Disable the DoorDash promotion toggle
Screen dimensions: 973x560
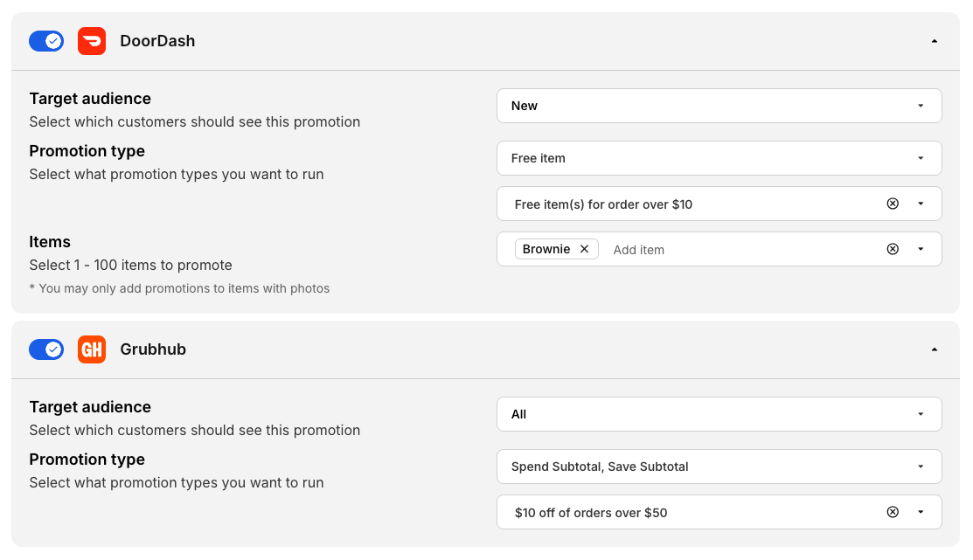46,41
